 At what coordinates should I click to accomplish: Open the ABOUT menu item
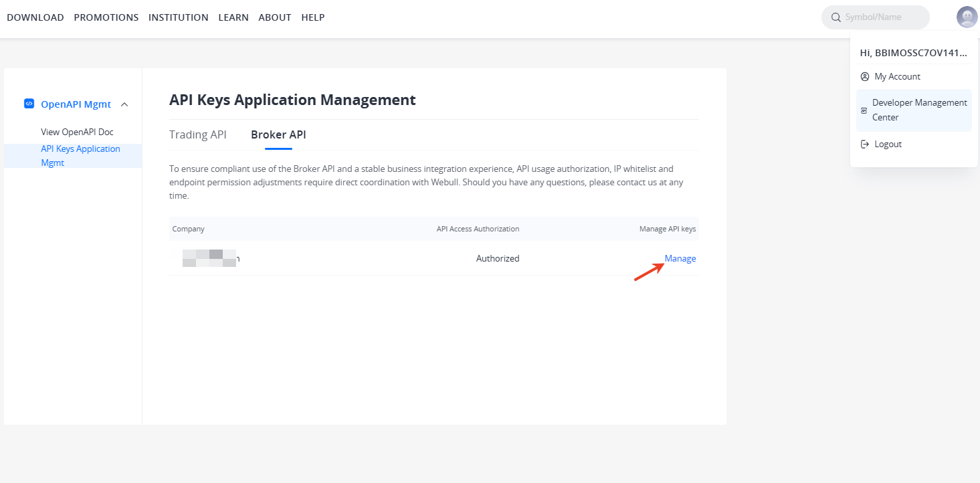tap(274, 17)
